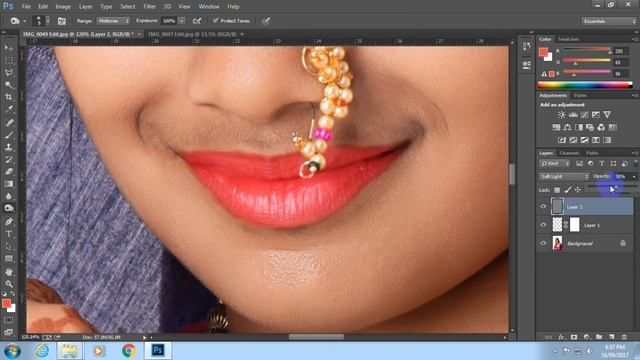640x360 pixels.
Task: Open the Filter menu
Action: (x=149, y=7)
